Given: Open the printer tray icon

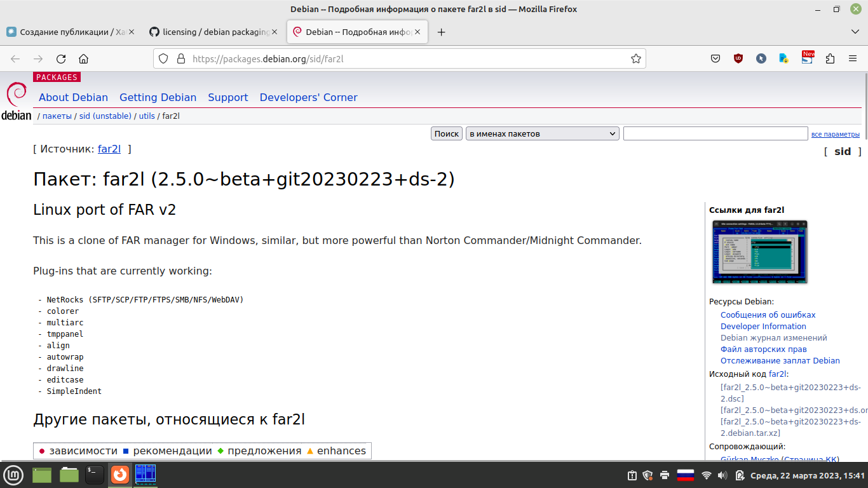Looking at the screenshot, I should [x=665, y=475].
